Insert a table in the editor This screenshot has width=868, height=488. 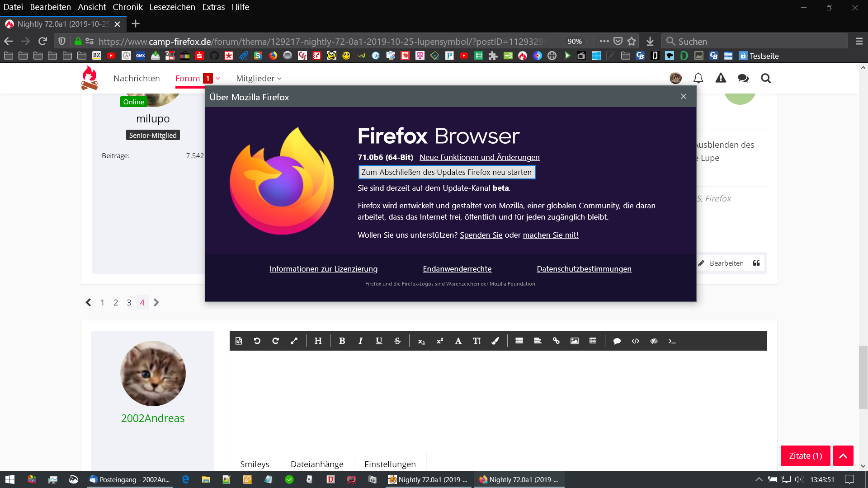click(593, 341)
